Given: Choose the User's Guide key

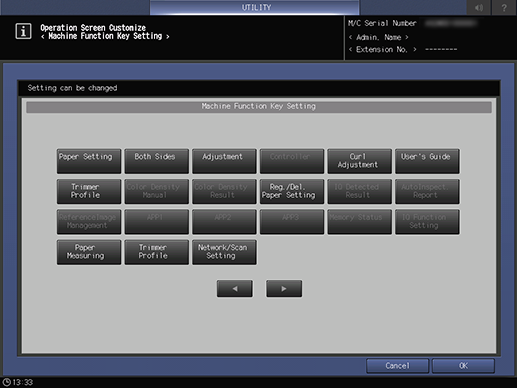Looking at the screenshot, I should 427,161.
